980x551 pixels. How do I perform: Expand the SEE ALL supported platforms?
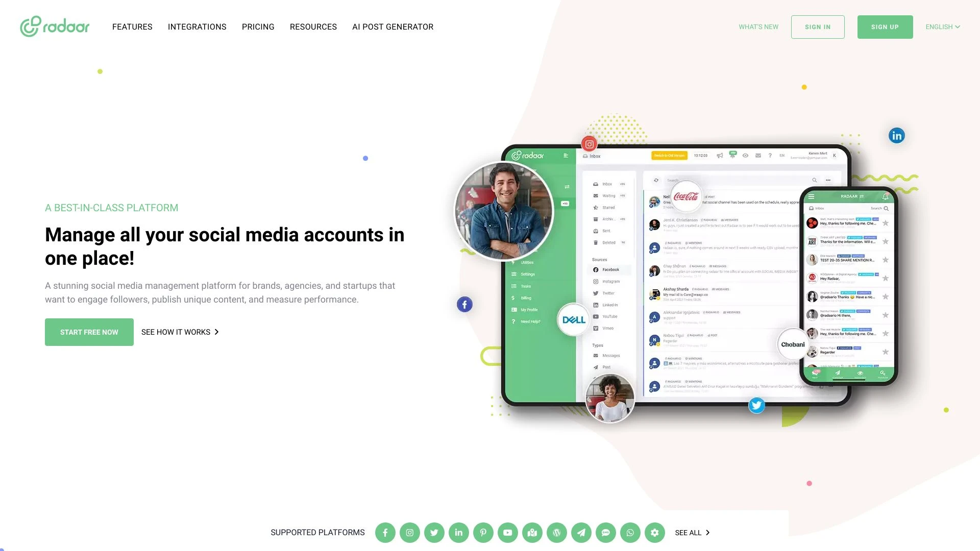[692, 532]
